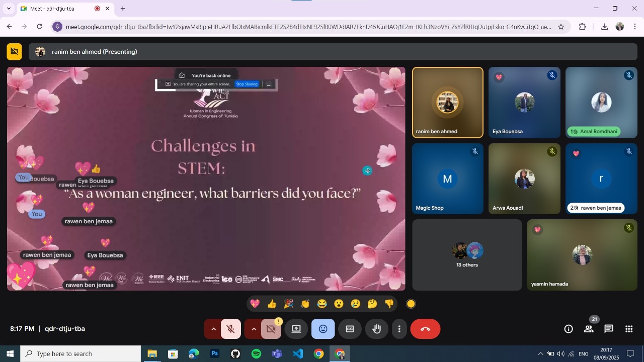Leave the call with red hang-up button
The image size is (644, 362).
pyautogui.click(x=425, y=329)
